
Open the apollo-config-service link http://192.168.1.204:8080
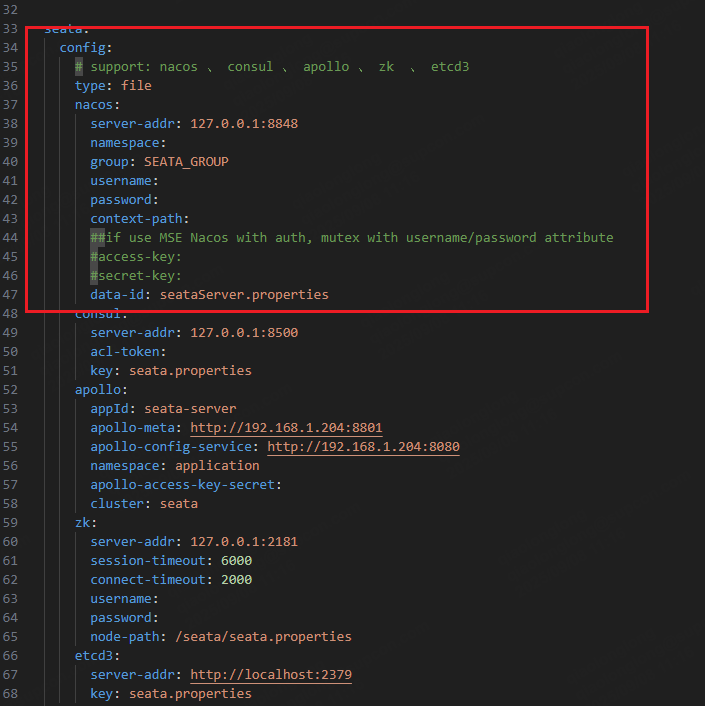point(363,447)
